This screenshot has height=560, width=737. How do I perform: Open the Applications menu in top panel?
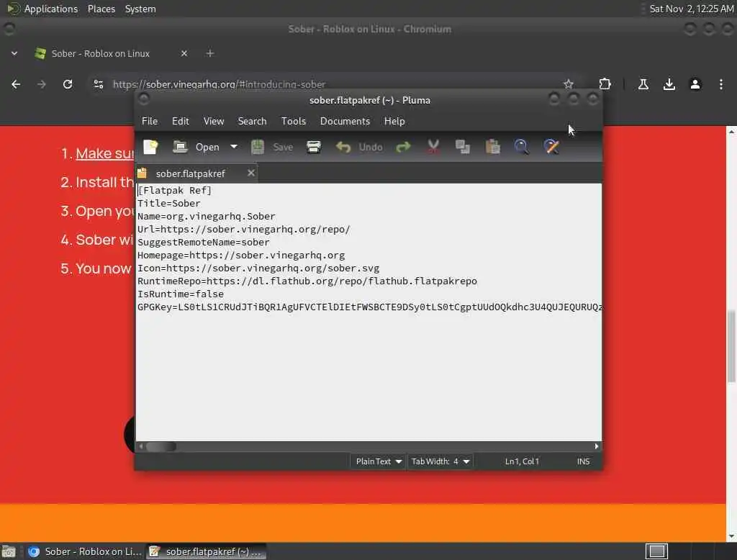(43, 9)
